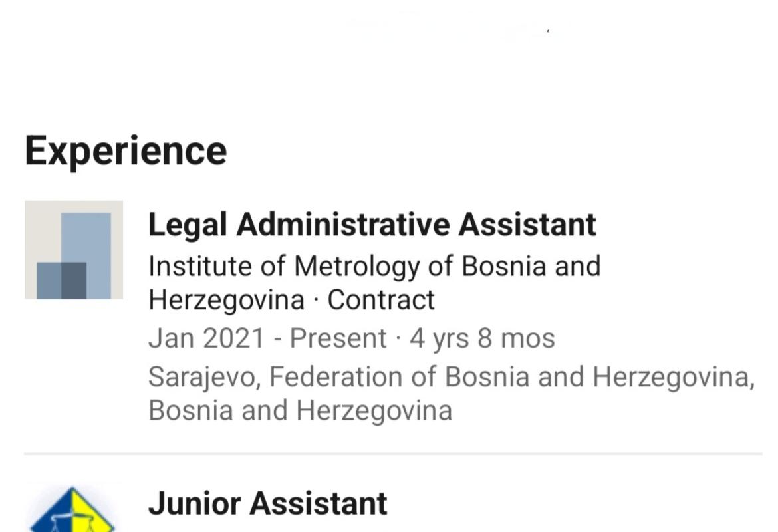
Task: Click the 4 yrs 8 mos duration
Action: point(482,338)
